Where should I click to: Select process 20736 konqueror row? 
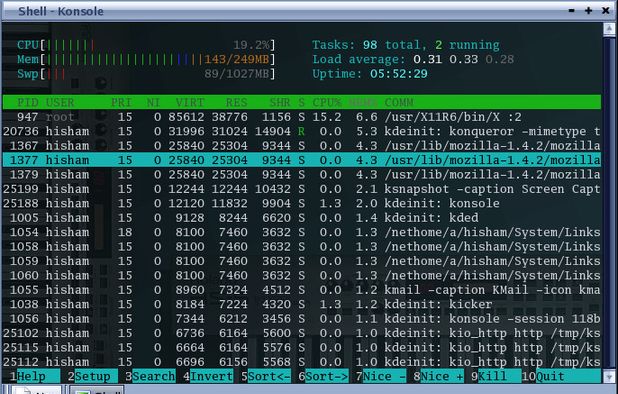point(302,131)
